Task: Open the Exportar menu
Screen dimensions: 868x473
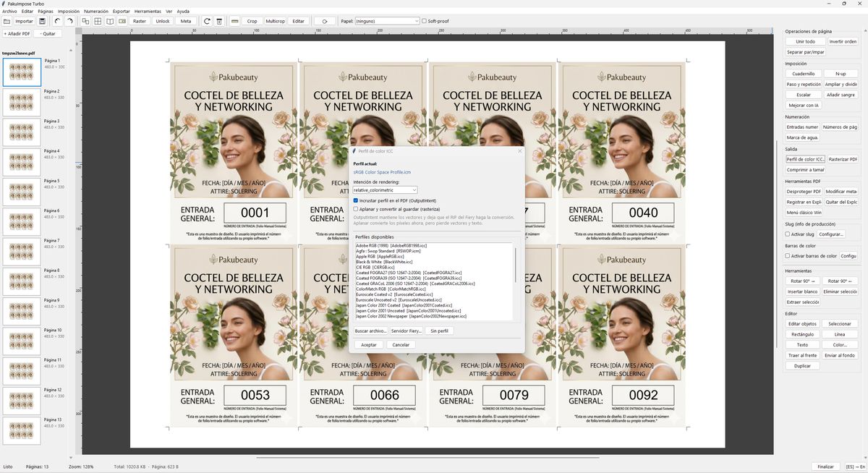Action: (122, 12)
